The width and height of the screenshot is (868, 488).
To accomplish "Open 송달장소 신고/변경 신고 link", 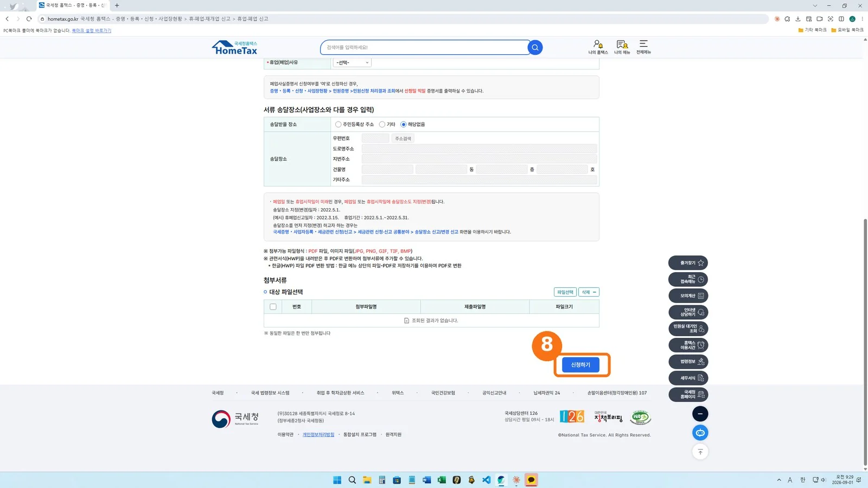I will click(437, 232).
